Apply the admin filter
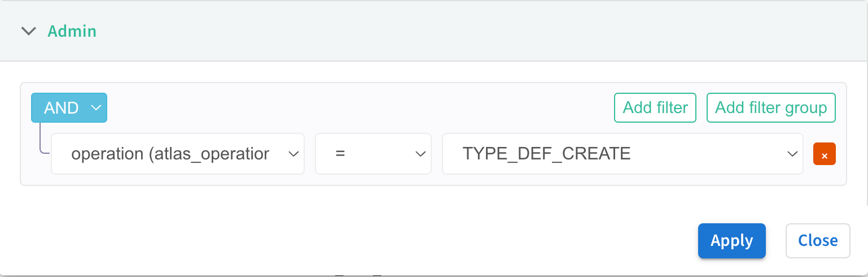The width and height of the screenshot is (868, 277). coord(731,241)
